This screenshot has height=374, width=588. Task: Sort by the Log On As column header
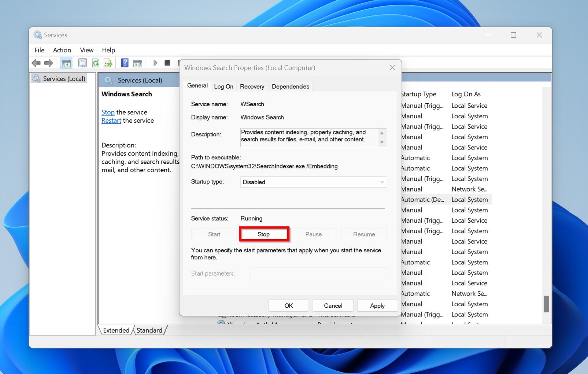click(470, 94)
